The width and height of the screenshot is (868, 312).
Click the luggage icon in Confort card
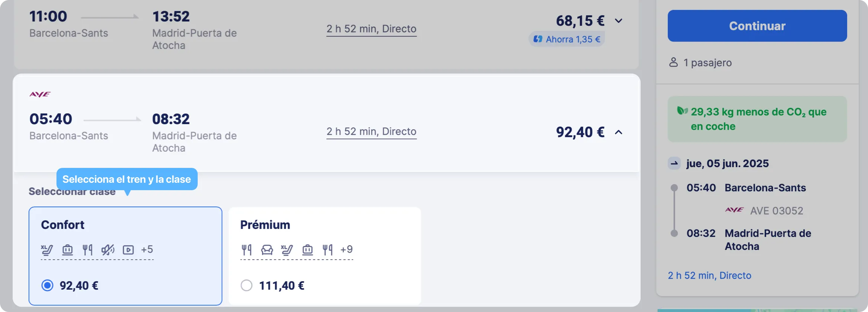[67, 250]
